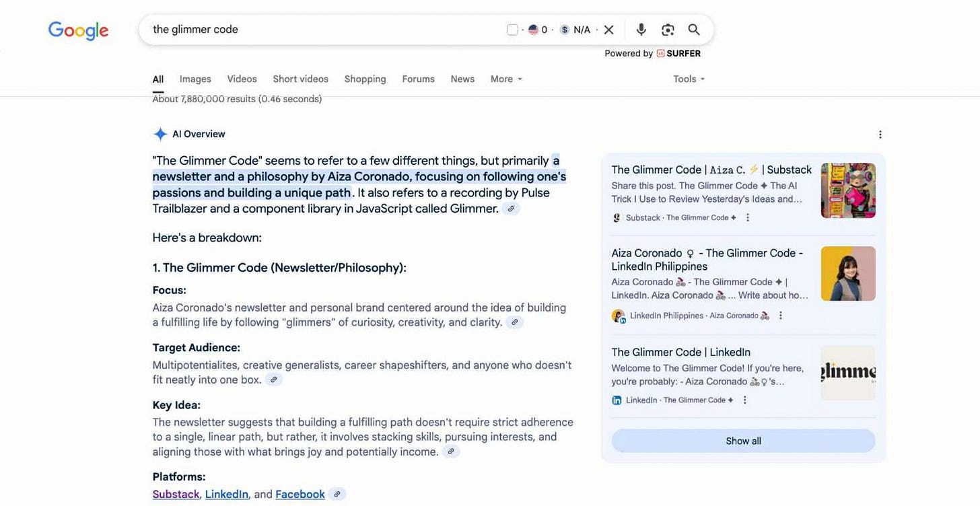
Task: Open the Substack platform link
Action: click(x=176, y=495)
